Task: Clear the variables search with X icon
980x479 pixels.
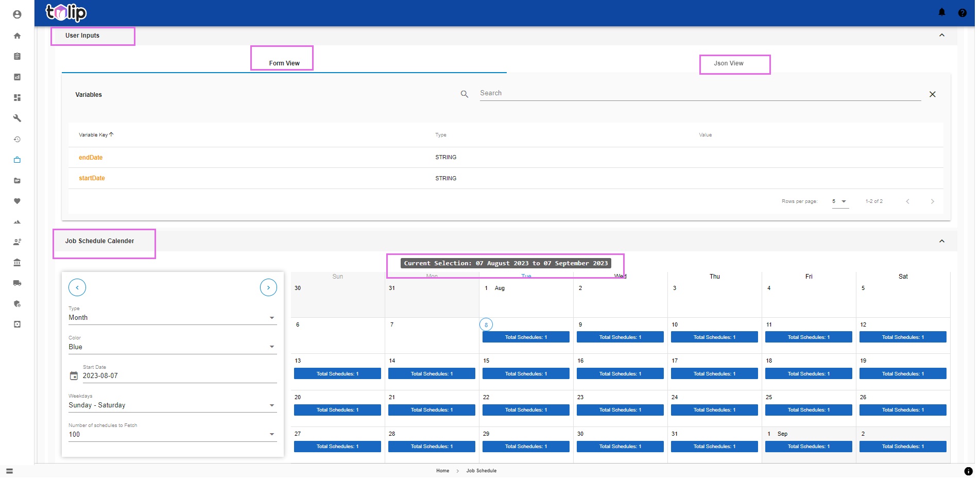Action: 932,94
